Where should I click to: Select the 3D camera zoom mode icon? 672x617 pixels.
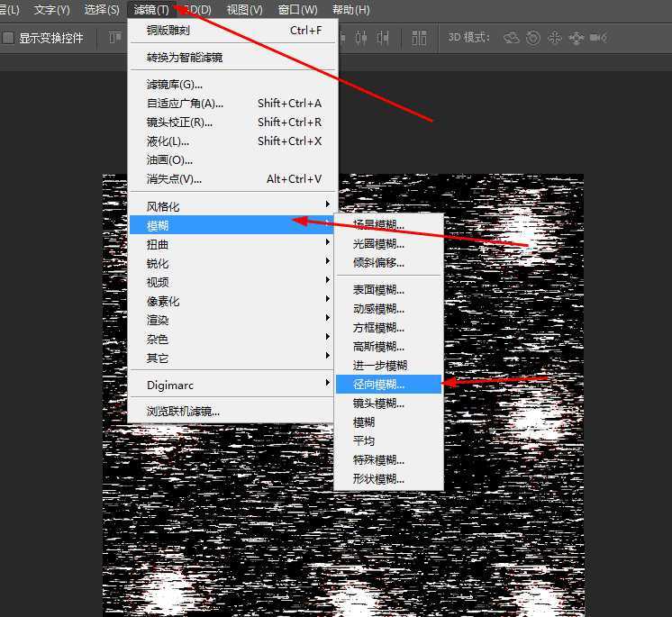tap(598, 38)
